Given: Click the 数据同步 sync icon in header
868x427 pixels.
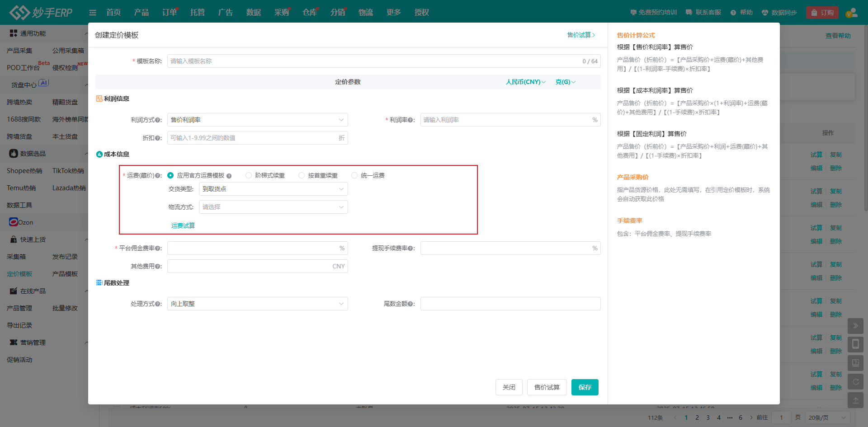Looking at the screenshot, I should [x=765, y=13].
